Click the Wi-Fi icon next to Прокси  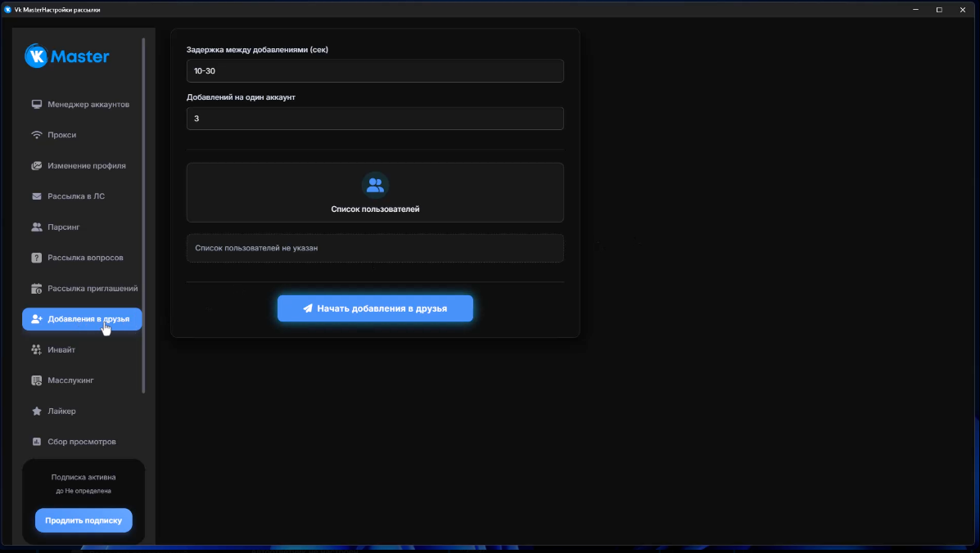(36, 135)
